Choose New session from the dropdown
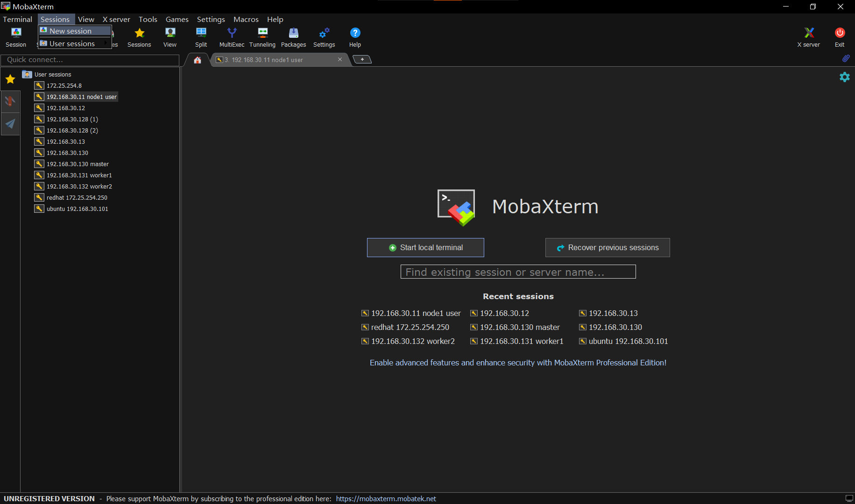 75,31
